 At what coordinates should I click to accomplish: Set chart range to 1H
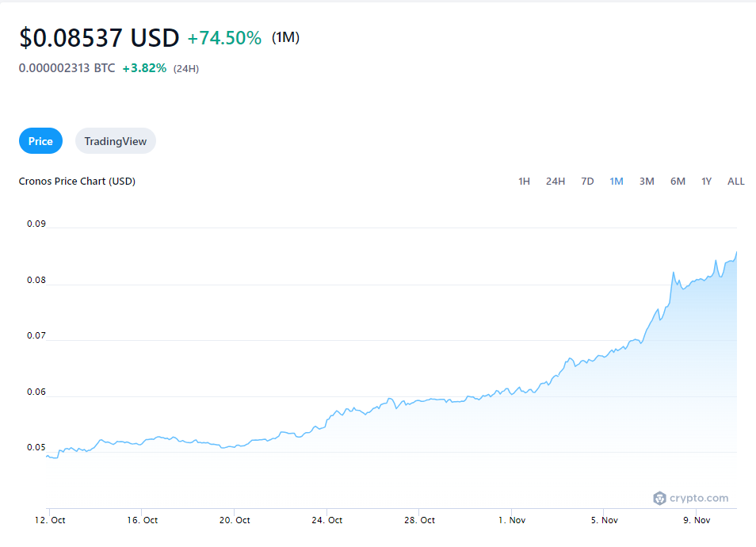pyautogui.click(x=524, y=182)
